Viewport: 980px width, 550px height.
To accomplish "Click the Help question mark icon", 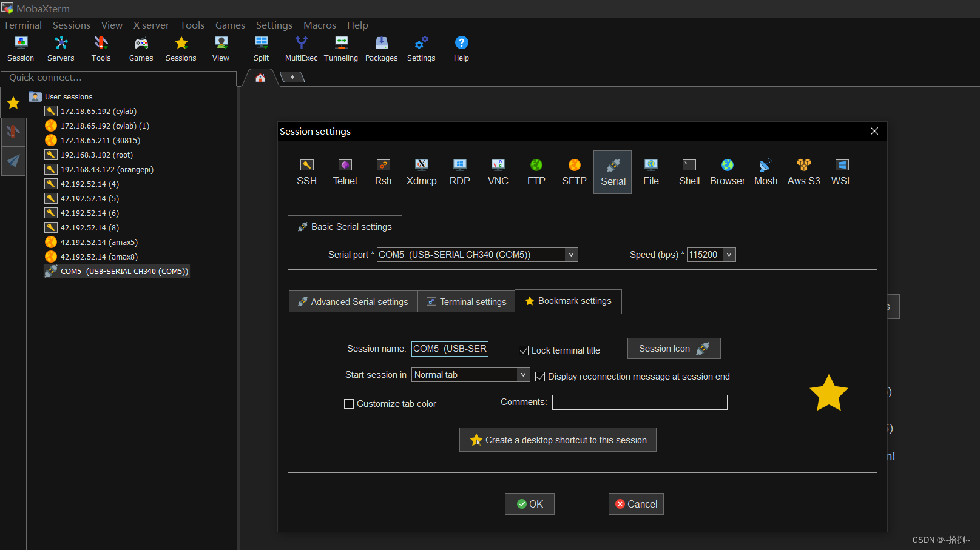I will pyautogui.click(x=461, y=49).
